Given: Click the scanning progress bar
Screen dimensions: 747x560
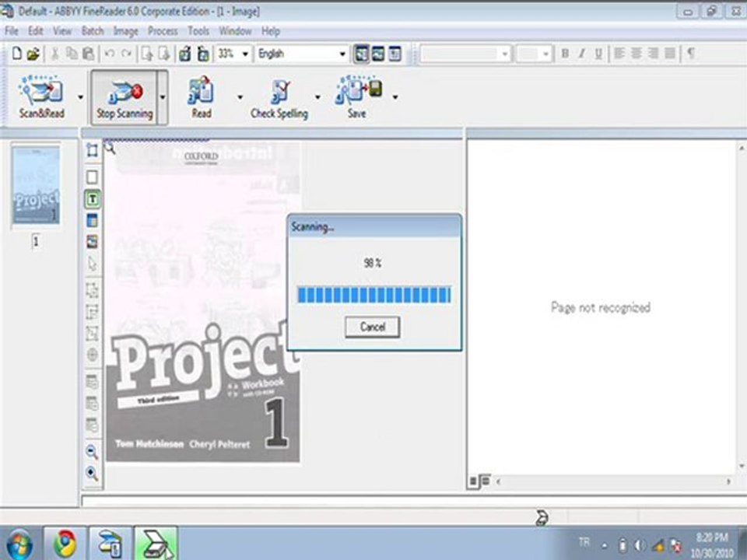Looking at the screenshot, I should point(374,295).
